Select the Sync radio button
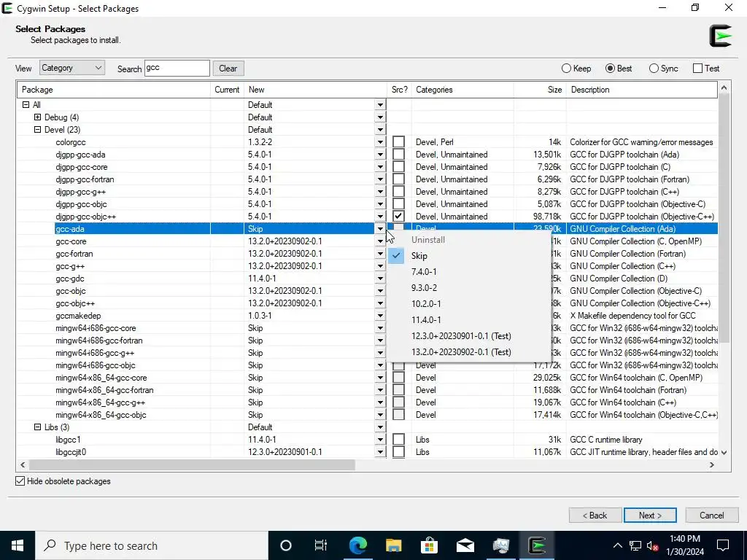Screen dimensions: 747x560 pyautogui.click(x=654, y=68)
